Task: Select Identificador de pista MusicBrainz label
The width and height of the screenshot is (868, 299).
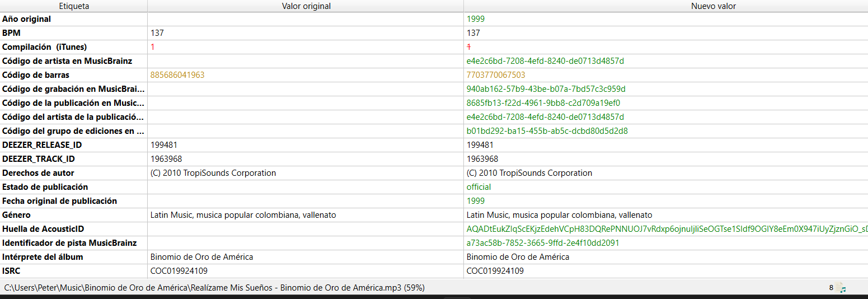Action: click(69, 243)
